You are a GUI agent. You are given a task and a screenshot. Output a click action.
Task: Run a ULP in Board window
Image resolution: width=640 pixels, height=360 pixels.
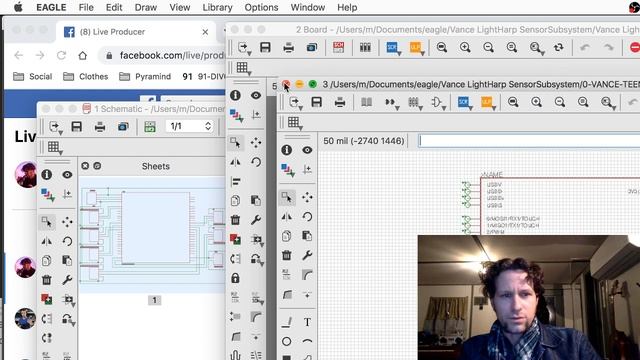[x=416, y=47]
